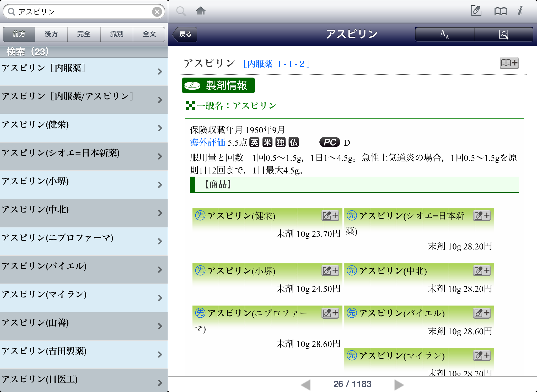Screen dimensions: 537x392
Task: Switch to 後方 search mode
Action: (x=51, y=34)
